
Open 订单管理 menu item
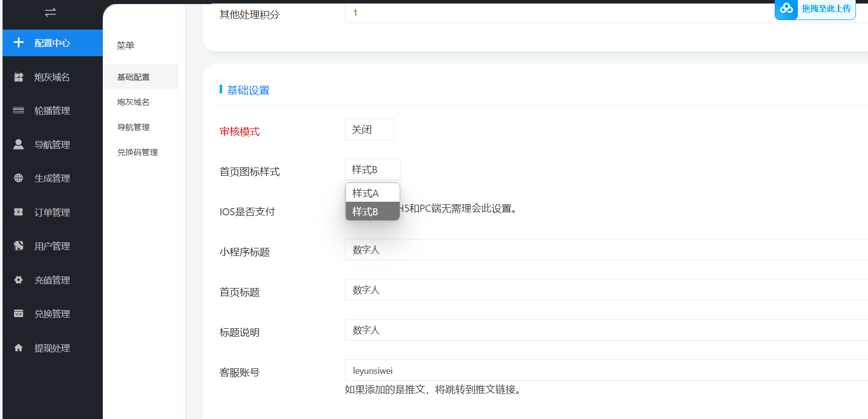tap(53, 212)
